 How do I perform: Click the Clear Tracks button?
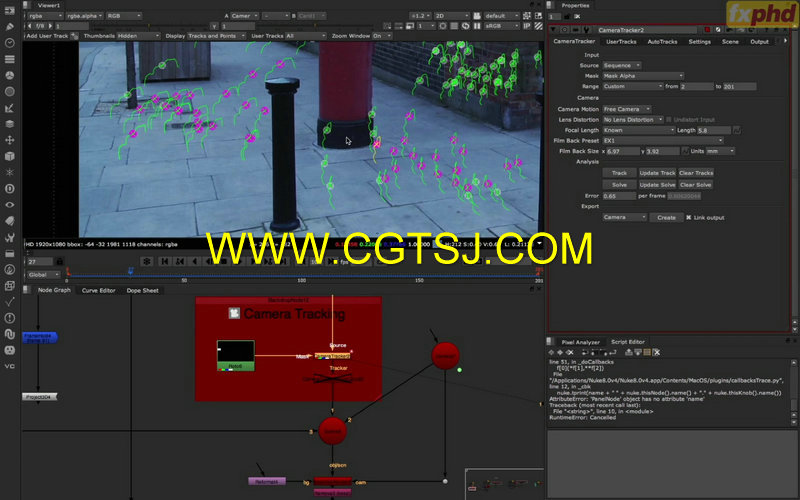click(696, 173)
